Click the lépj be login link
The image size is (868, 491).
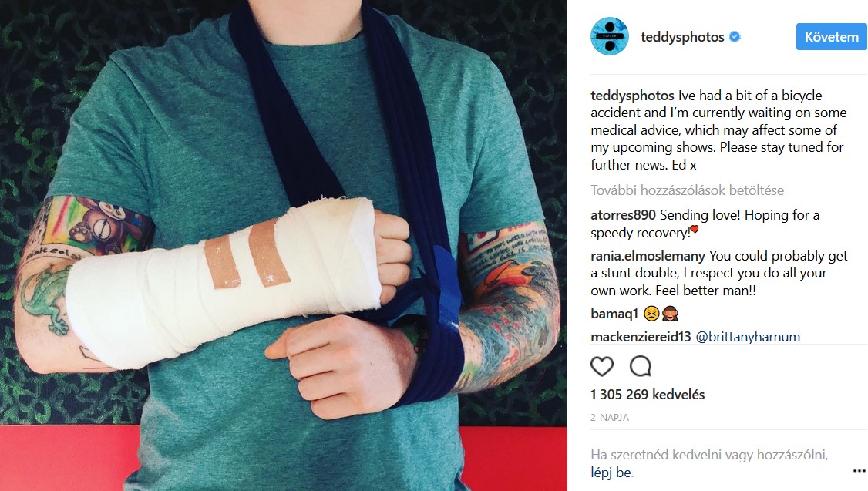(x=611, y=473)
